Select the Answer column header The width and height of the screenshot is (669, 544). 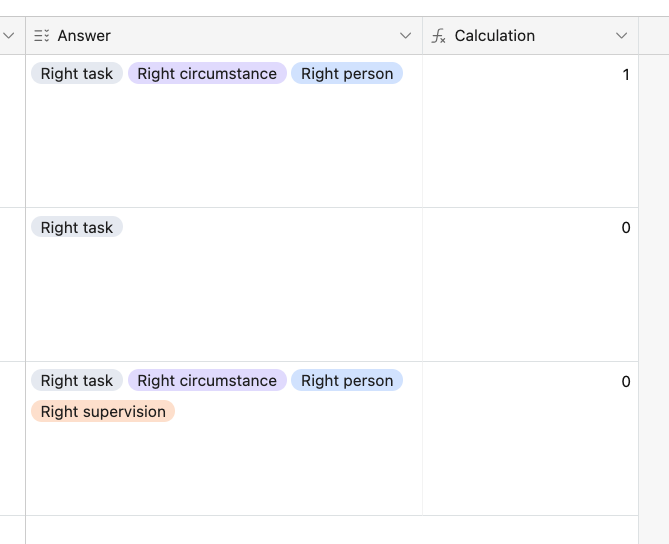click(x=224, y=36)
